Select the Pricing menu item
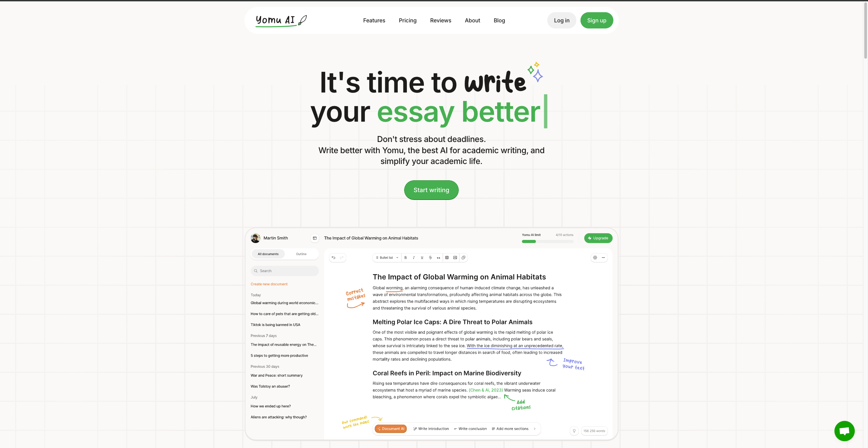This screenshot has width=868, height=448. (x=408, y=21)
